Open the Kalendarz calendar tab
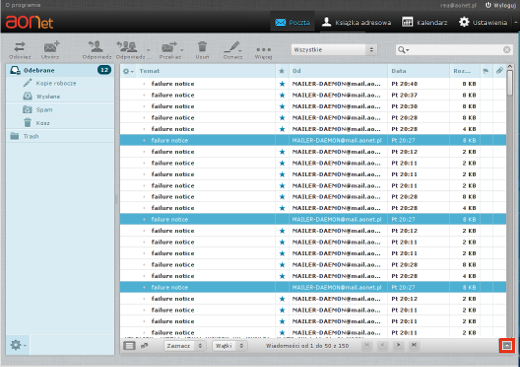 [424, 22]
